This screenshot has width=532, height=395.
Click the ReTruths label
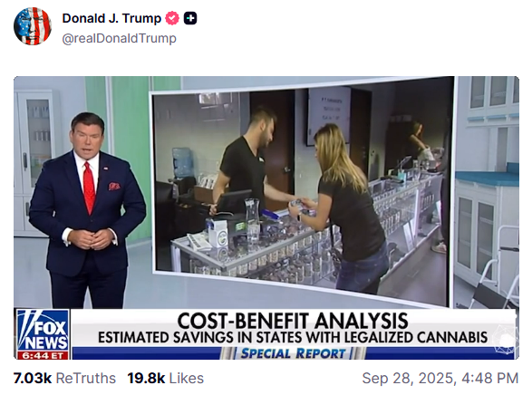tap(85, 379)
